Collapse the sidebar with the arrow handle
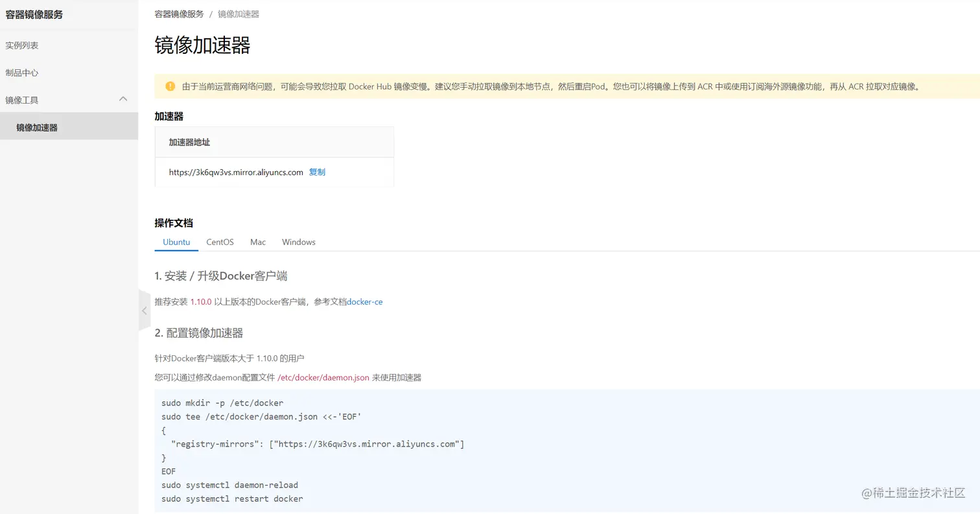980x514 pixels. (x=145, y=310)
